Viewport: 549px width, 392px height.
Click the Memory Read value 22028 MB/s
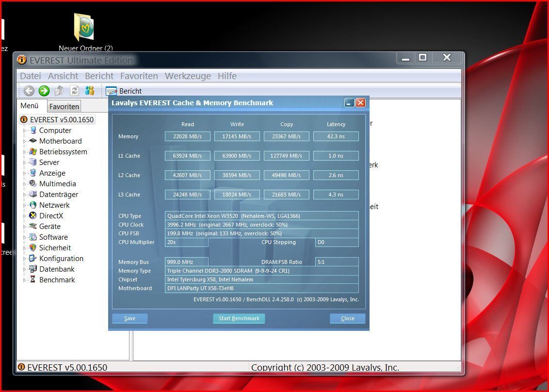(x=188, y=136)
